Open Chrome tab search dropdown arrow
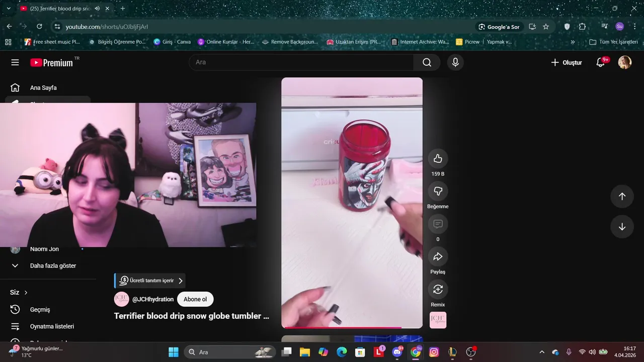Viewport: 644px width, 362px height. coord(9,9)
